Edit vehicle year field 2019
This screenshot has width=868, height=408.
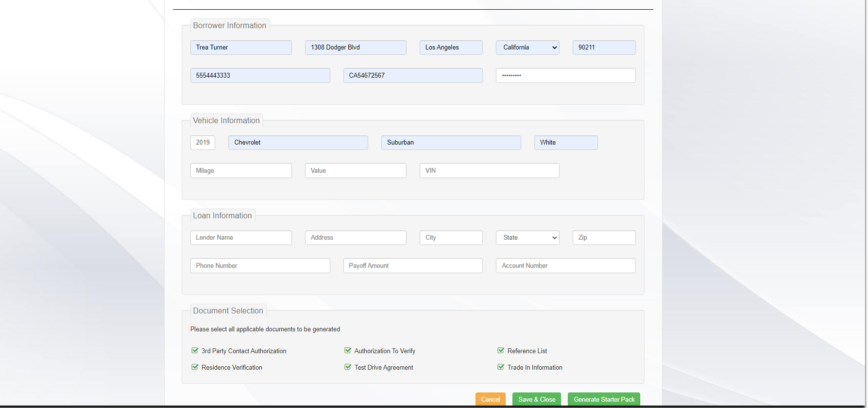(x=203, y=143)
